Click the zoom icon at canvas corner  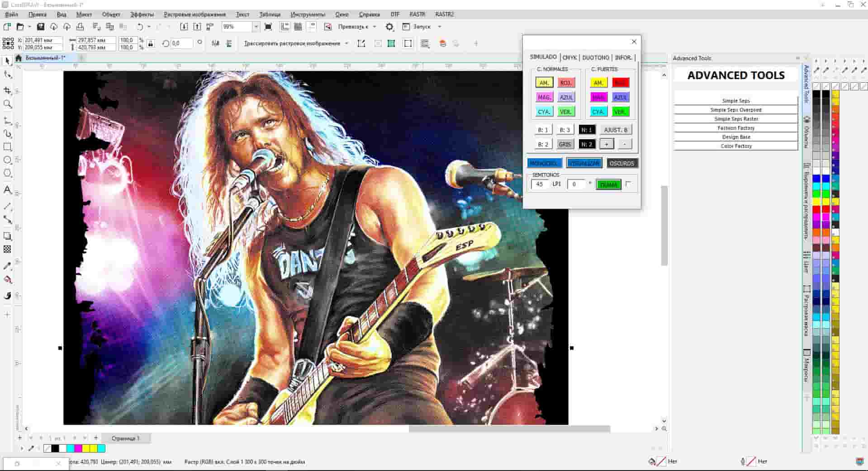click(664, 429)
